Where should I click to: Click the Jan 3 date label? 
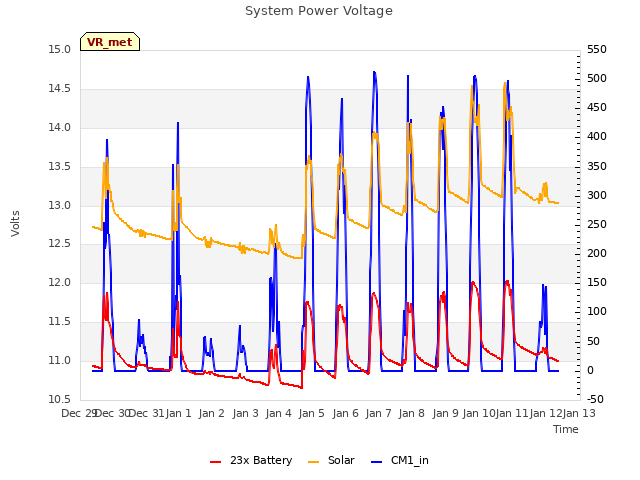click(x=245, y=413)
